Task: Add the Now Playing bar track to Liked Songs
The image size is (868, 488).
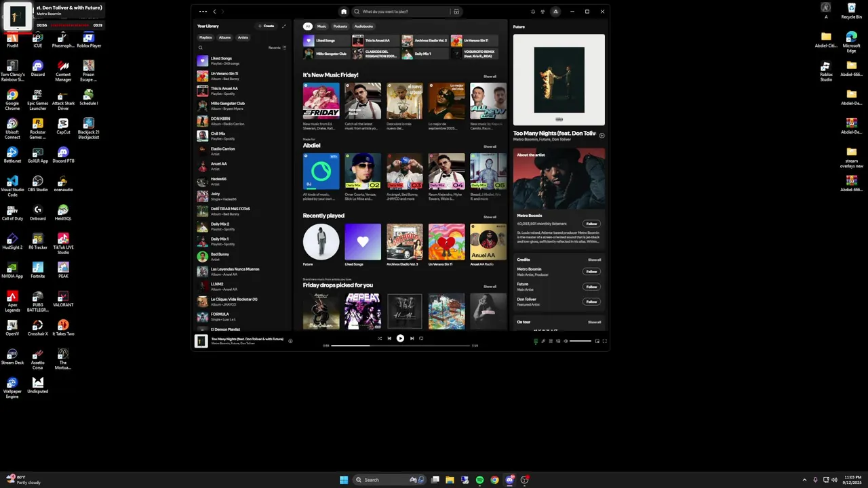Action: tap(290, 341)
